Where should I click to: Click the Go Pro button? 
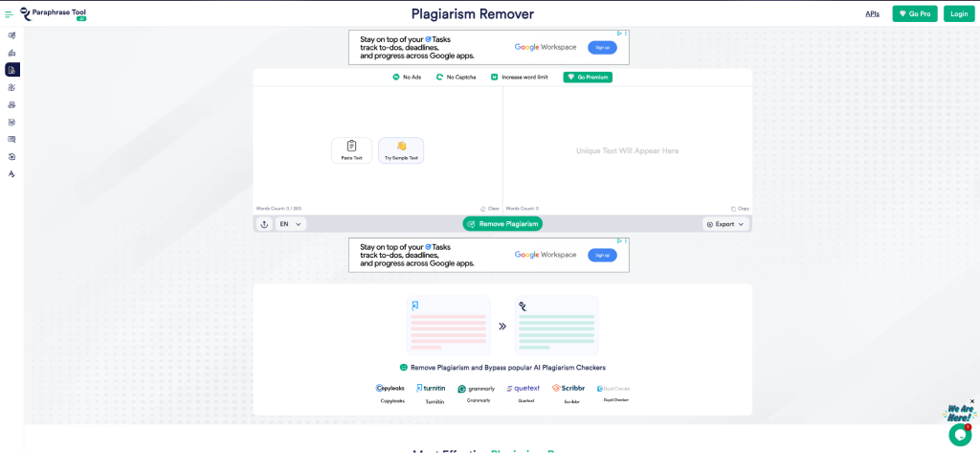tap(914, 14)
